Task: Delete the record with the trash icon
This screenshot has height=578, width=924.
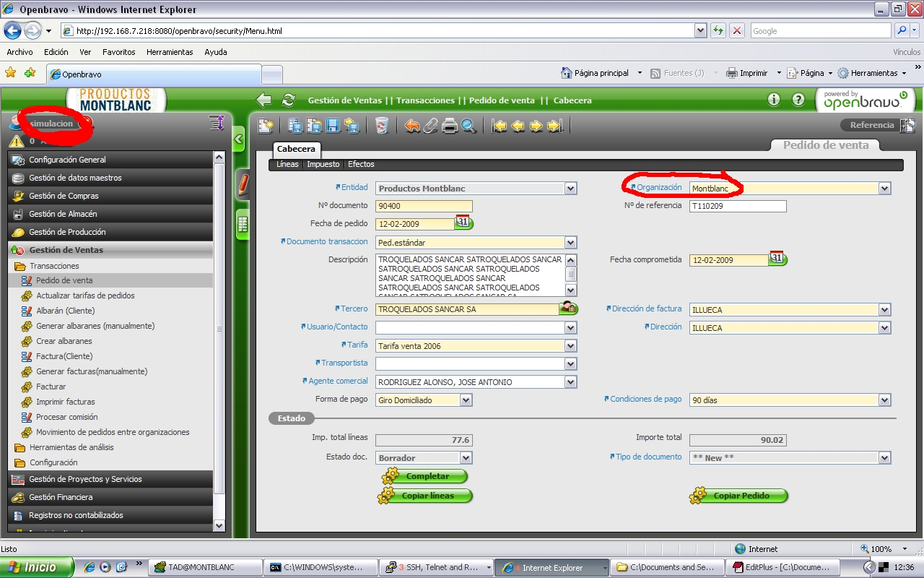Action: (382, 126)
